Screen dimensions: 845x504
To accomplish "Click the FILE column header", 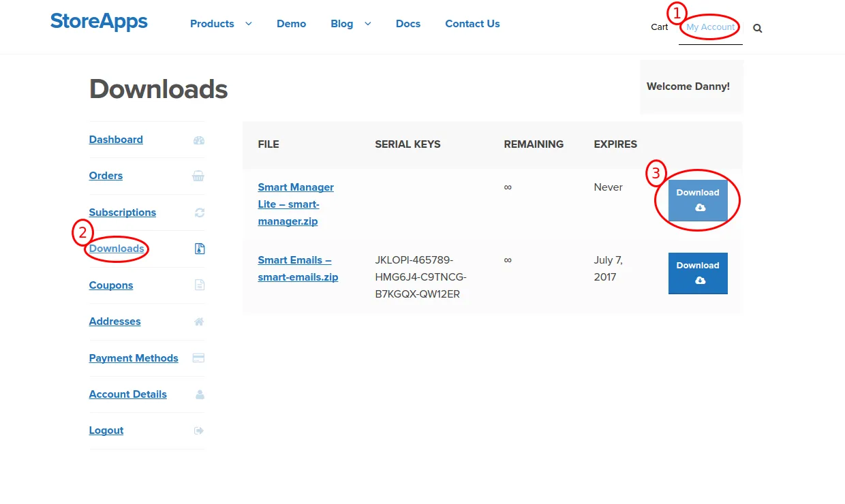I will tap(268, 144).
